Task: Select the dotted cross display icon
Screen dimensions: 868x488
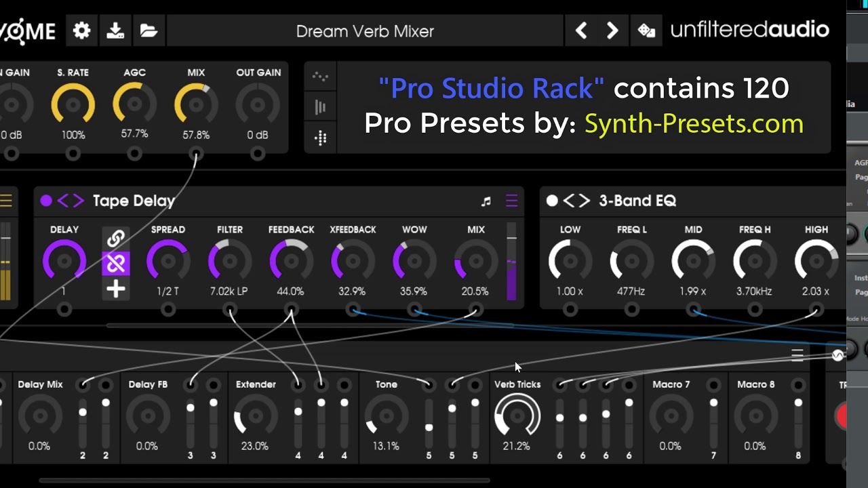Action: [x=320, y=138]
